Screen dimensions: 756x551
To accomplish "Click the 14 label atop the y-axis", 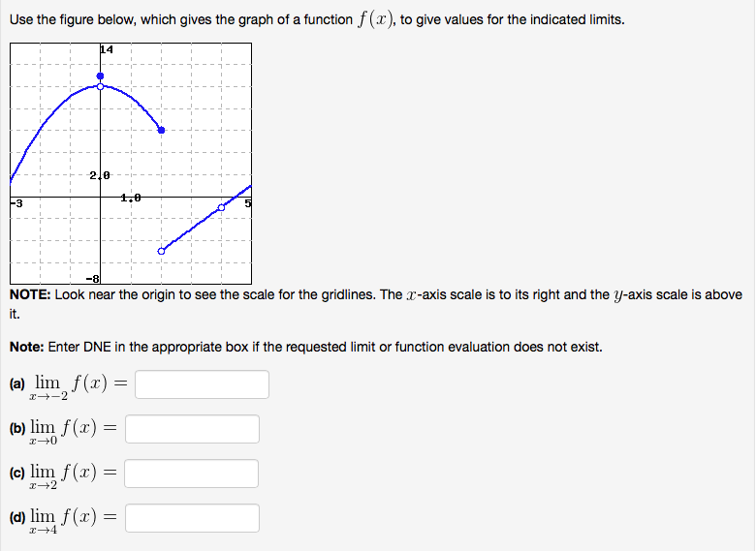I will 107,49.
